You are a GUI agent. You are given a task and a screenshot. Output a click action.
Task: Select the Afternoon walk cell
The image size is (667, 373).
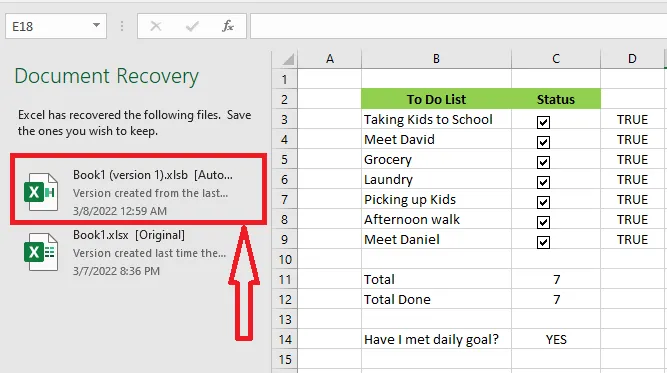click(x=436, y=219)
